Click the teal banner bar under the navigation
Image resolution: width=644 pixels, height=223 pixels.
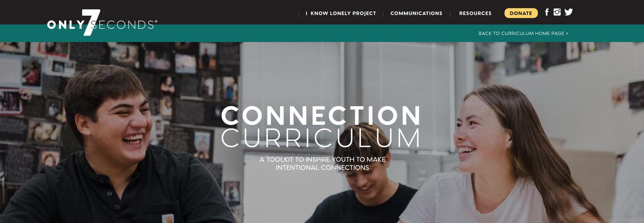[x=322, y=33]
